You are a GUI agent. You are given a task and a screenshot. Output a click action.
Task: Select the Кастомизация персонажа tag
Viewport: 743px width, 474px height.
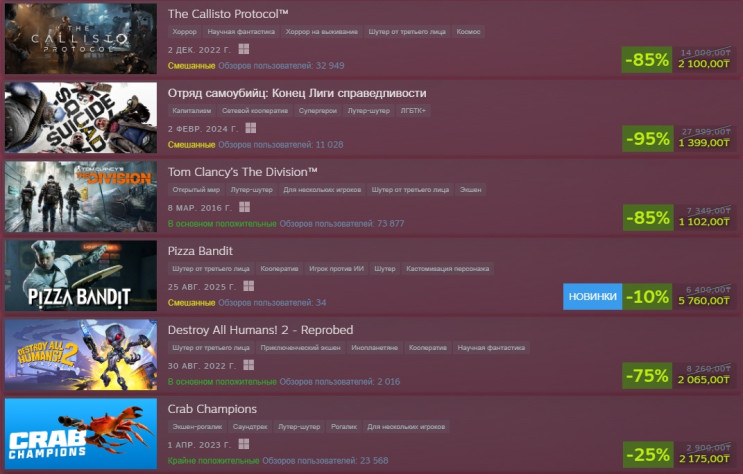pyautogui.click(x=448, y=268)
